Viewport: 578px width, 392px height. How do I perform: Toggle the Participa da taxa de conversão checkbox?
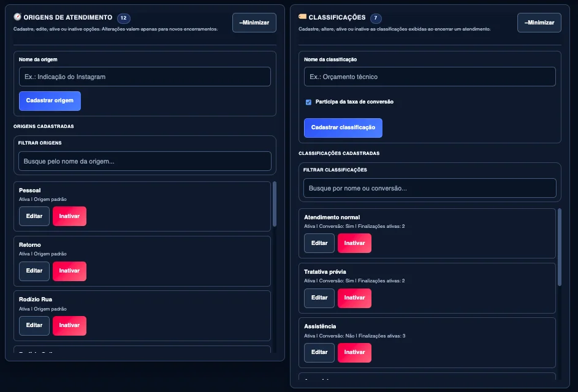[308, 102]
